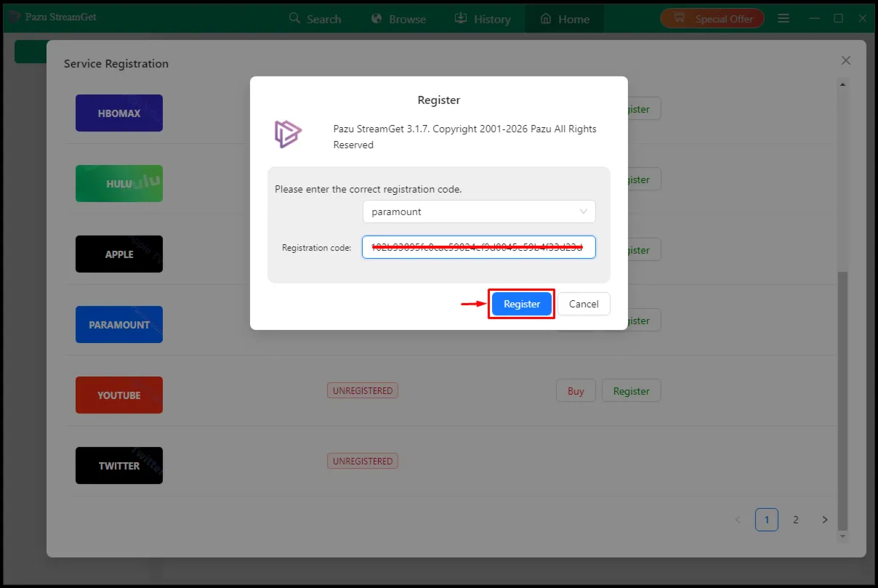
Task: Click the Service Registration heading
Action: (x=116, y=63)
